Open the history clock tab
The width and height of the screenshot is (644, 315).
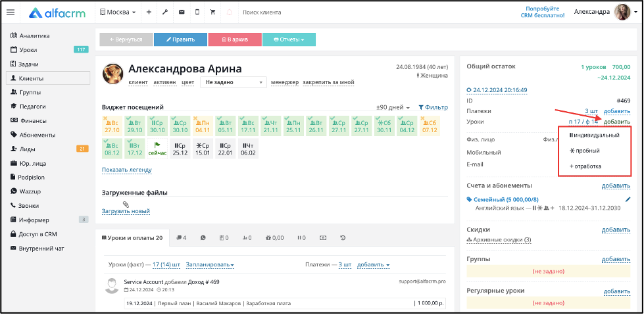coord(343,237)
